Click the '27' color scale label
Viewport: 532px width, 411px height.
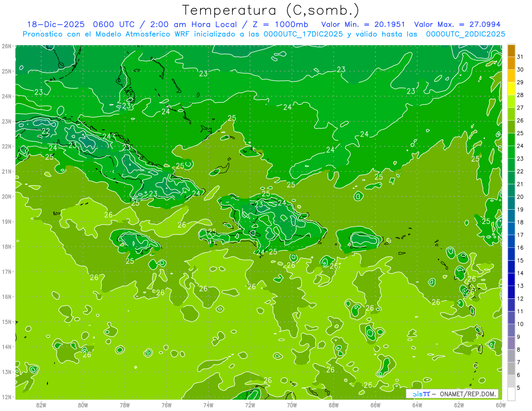(x=520, y=108)
